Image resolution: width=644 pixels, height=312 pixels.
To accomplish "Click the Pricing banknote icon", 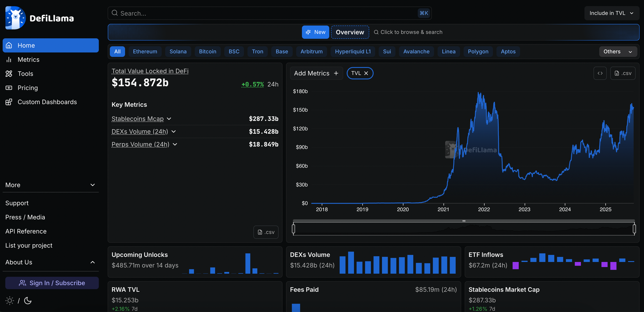I will pos(9,88).
